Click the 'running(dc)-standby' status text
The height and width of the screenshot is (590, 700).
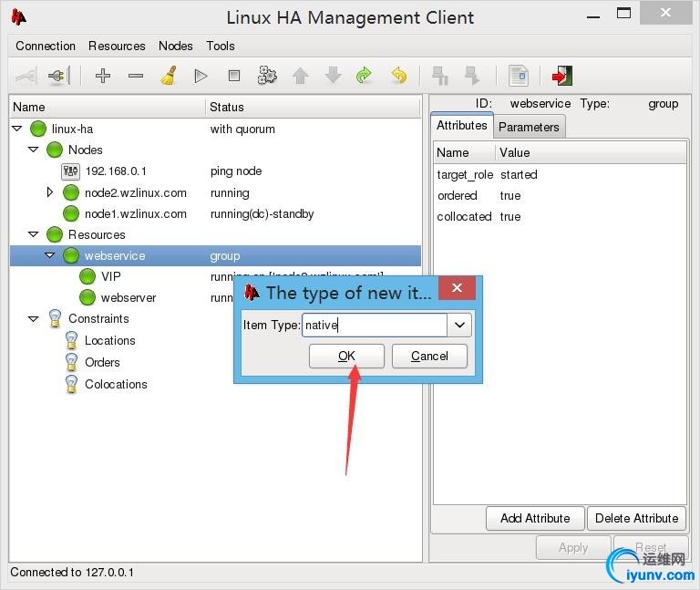click(x=262, y=214)
